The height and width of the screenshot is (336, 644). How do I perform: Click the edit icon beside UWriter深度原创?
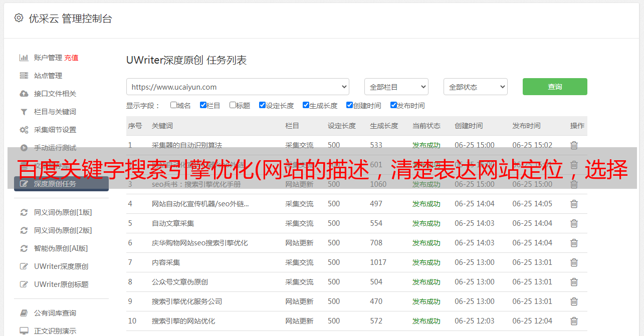[24, 266]
